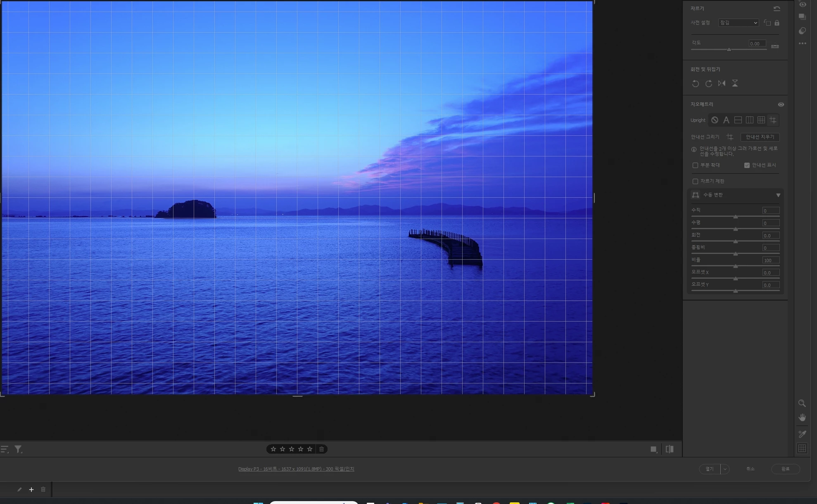817x504 pixels.
Task: Toggle the before/after comparison view
Action: [670, 449]
